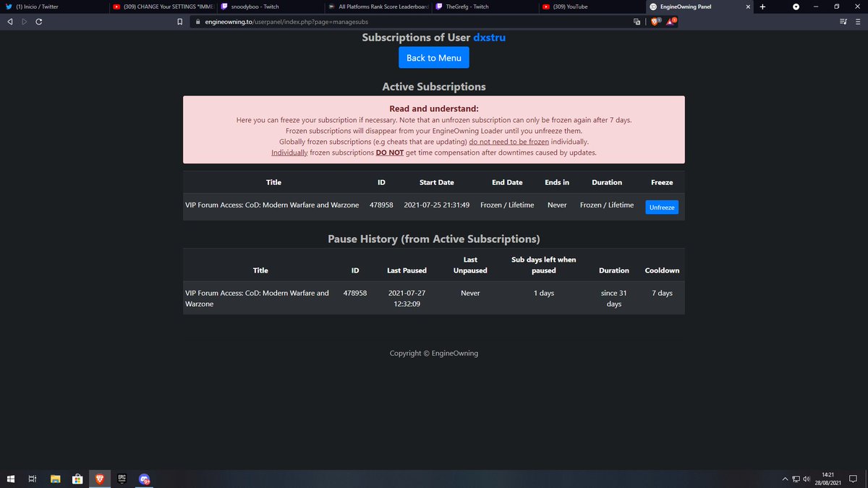Viewport: 868px width, 488px height.
Task: Open File Explorer from the taskbar
Action: click(x=55, y=479)
